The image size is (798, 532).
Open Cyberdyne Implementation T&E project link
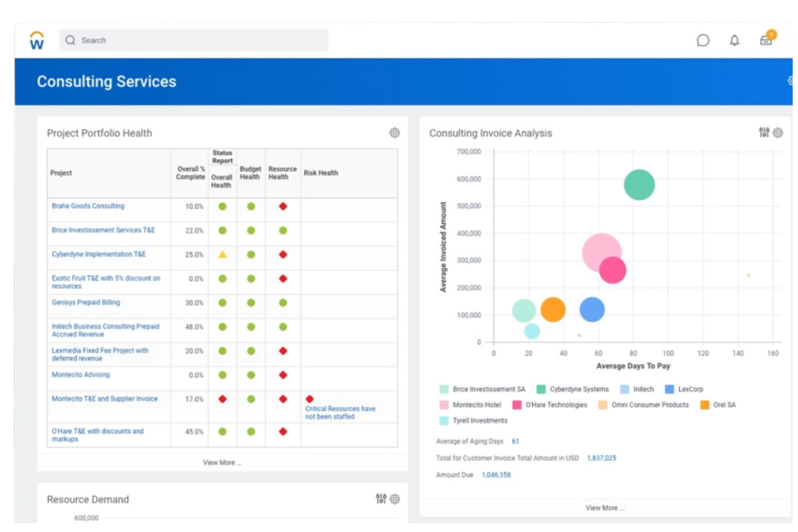pos(99,254)
